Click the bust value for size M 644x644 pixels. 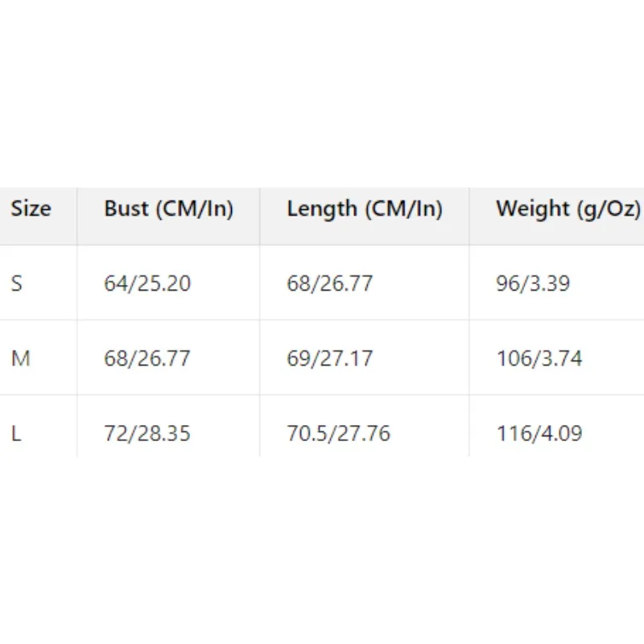tap(147, 358)
